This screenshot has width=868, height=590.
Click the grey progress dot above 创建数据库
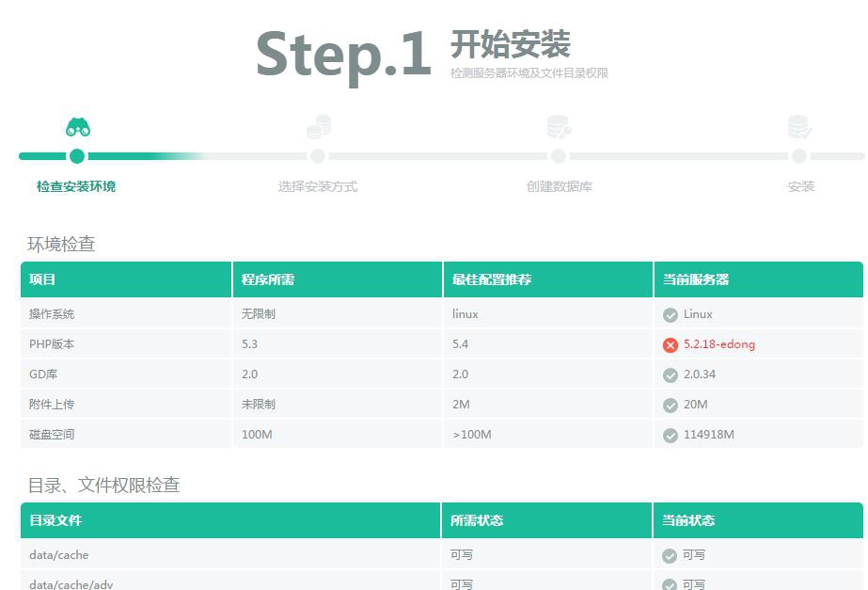point(559,156)
